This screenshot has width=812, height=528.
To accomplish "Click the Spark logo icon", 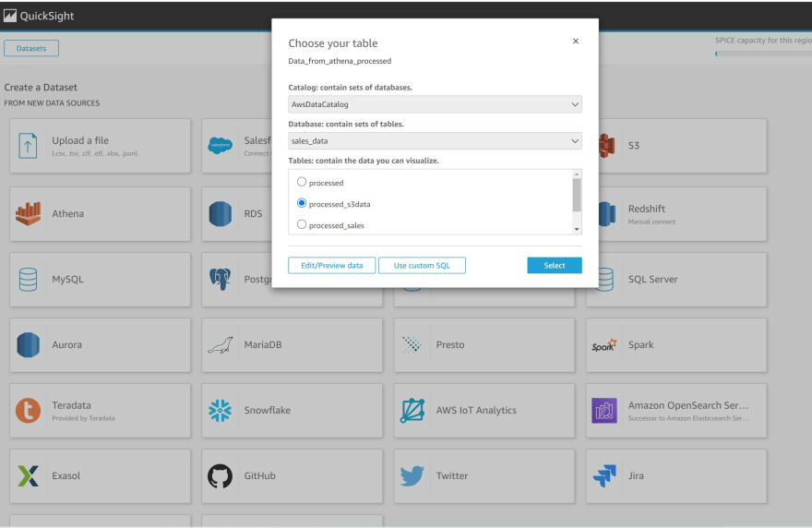I will pos(604,345).
